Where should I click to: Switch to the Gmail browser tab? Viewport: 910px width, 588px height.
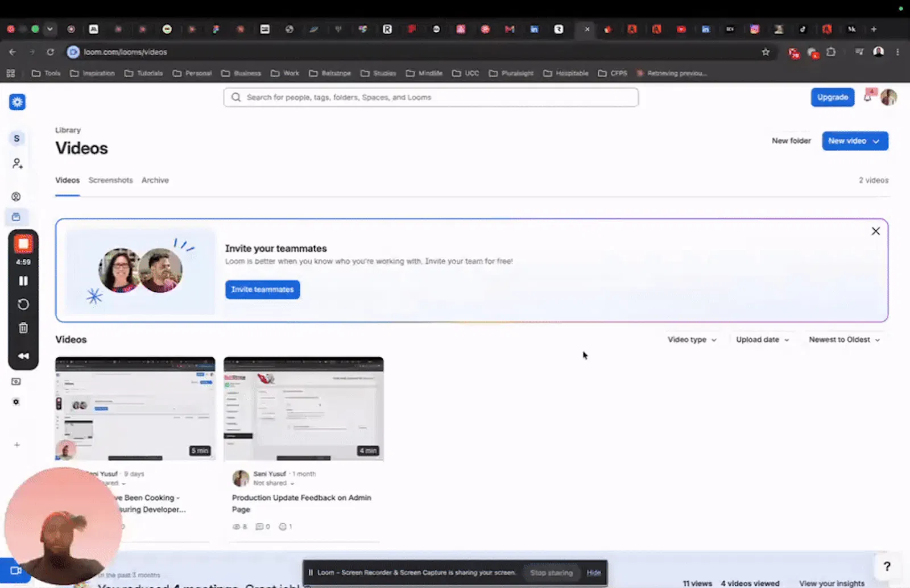(x=510, y=29)
